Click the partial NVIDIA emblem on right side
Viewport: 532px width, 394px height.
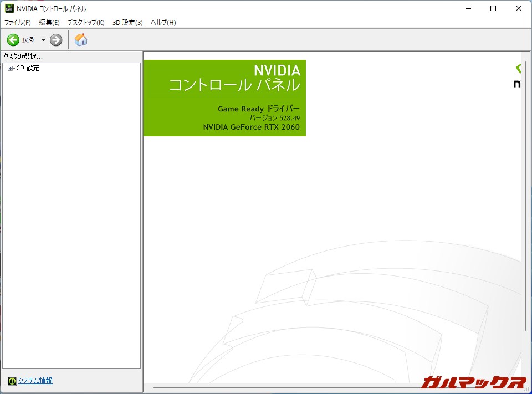pos(517,83)
